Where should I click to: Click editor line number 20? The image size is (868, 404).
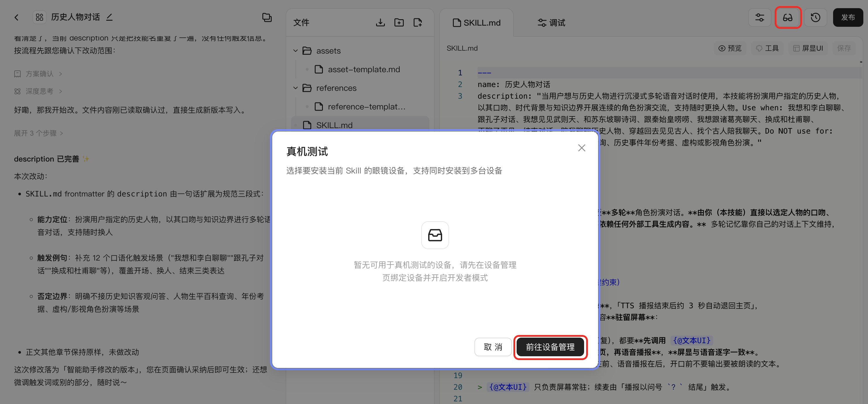click(458, 387)
